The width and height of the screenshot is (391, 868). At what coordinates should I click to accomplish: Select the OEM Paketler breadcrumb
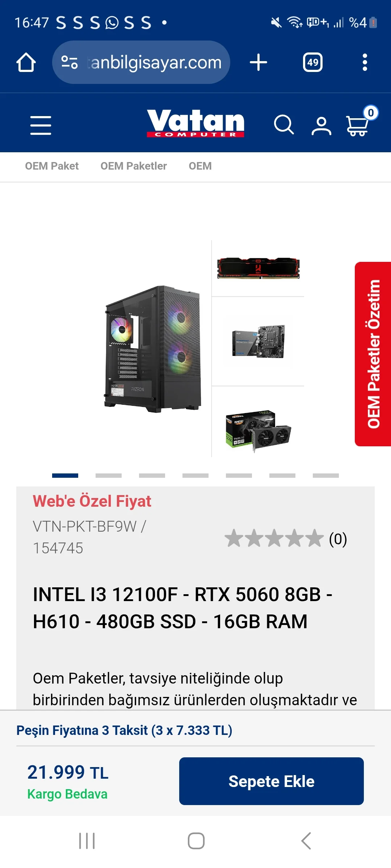(134, 166)
